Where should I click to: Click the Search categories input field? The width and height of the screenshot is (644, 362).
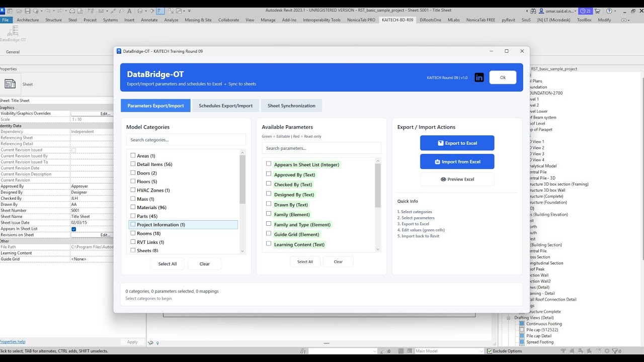(x=186, y=140)
